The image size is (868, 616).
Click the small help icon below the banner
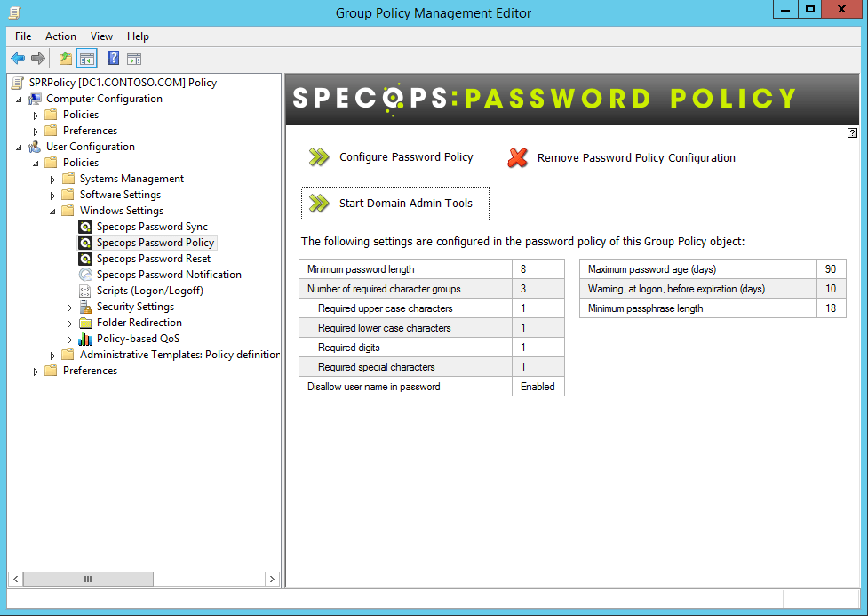(852, 133)
